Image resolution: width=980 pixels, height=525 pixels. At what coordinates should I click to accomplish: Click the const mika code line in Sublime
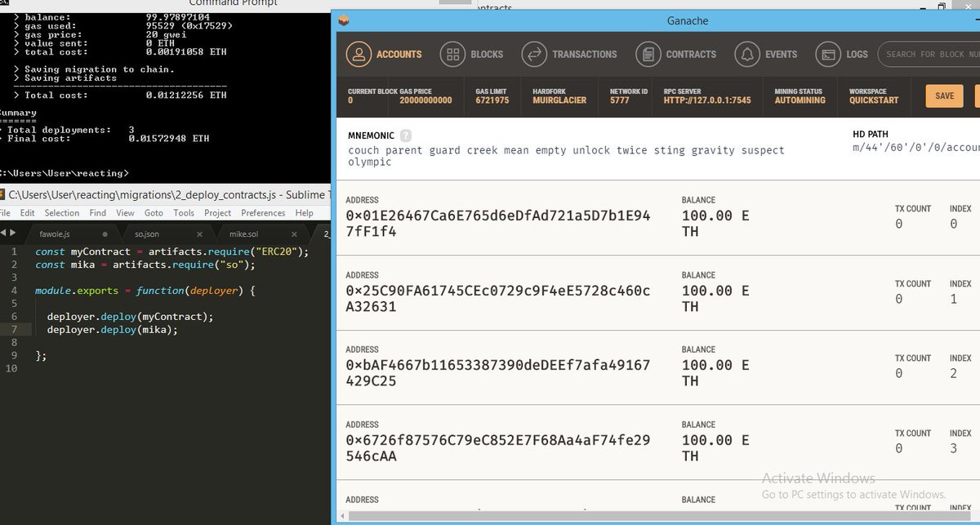[x=145, y=265]
